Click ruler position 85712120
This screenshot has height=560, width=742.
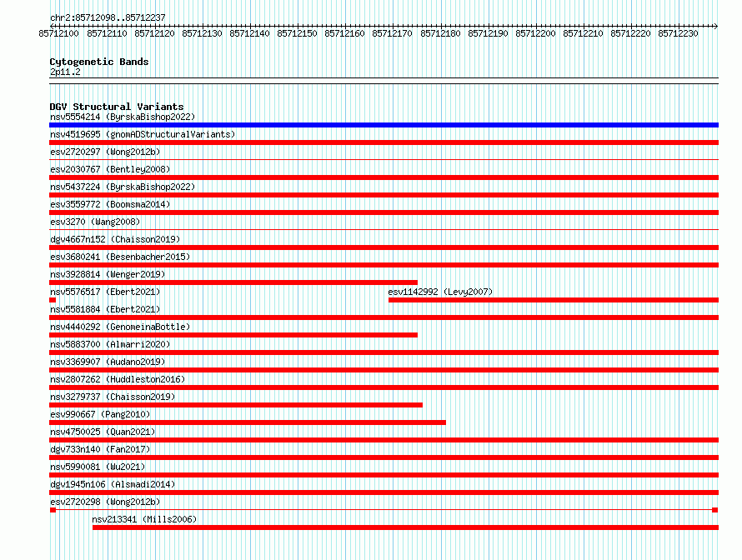pos(154,33)
